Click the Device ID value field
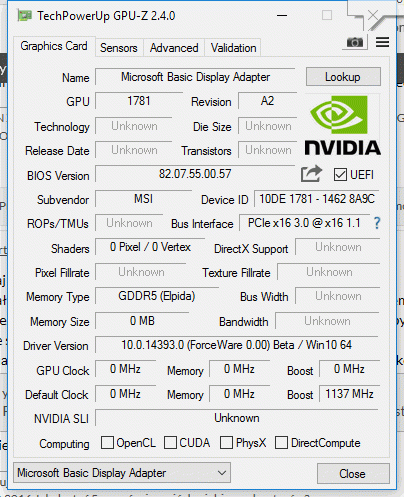This screenshot has width=404, height=497. tap(317, 199)
